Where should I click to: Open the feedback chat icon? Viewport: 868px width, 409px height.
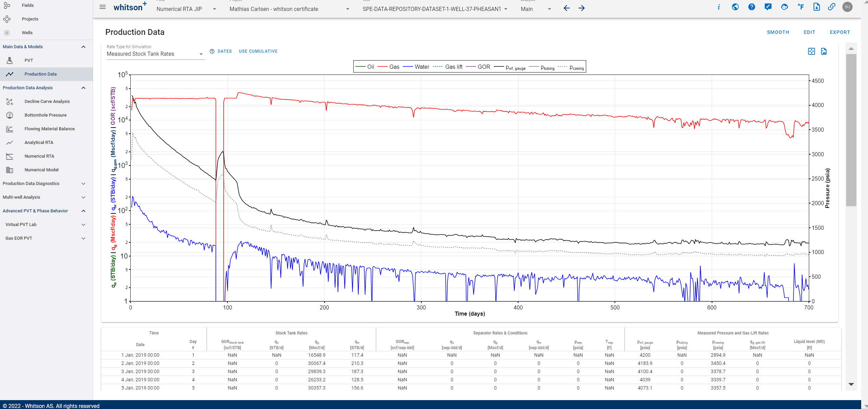(768, 7)
